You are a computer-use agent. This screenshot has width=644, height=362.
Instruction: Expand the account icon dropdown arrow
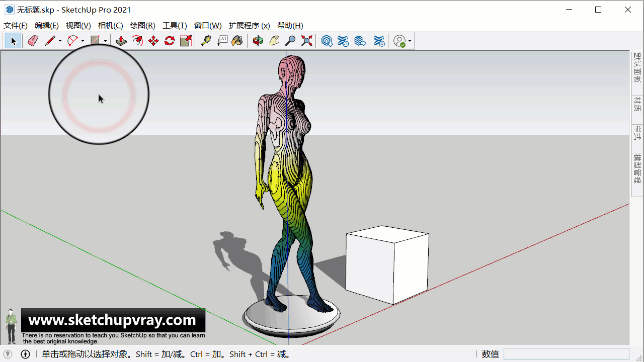coord(410,41)
